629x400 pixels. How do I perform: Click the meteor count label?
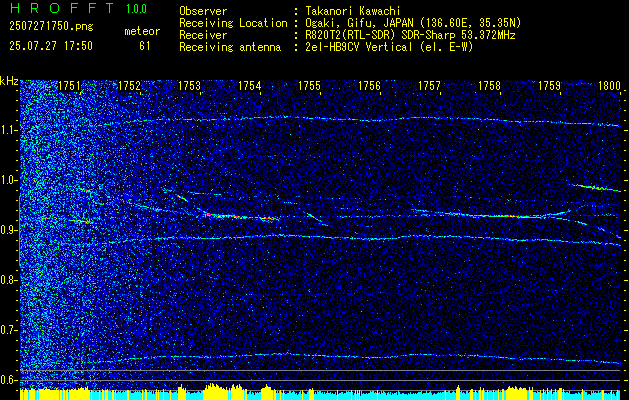142,31
